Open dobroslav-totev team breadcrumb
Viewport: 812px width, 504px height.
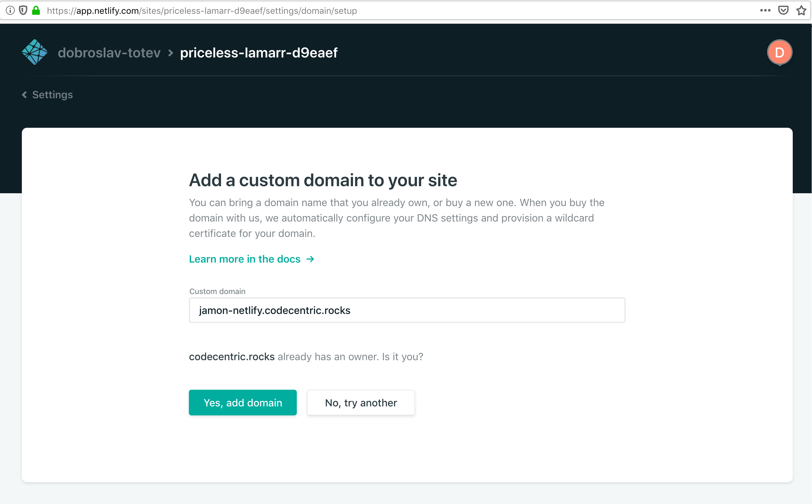(109, 53)
